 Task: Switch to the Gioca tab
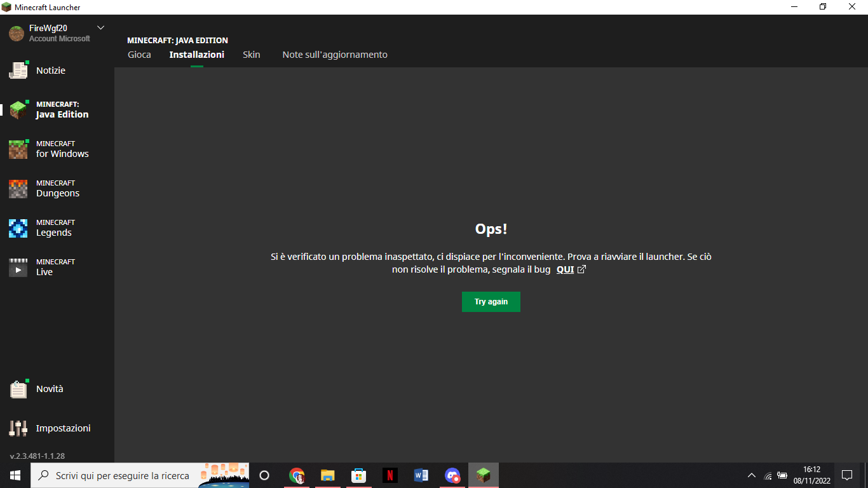[139, 55]
